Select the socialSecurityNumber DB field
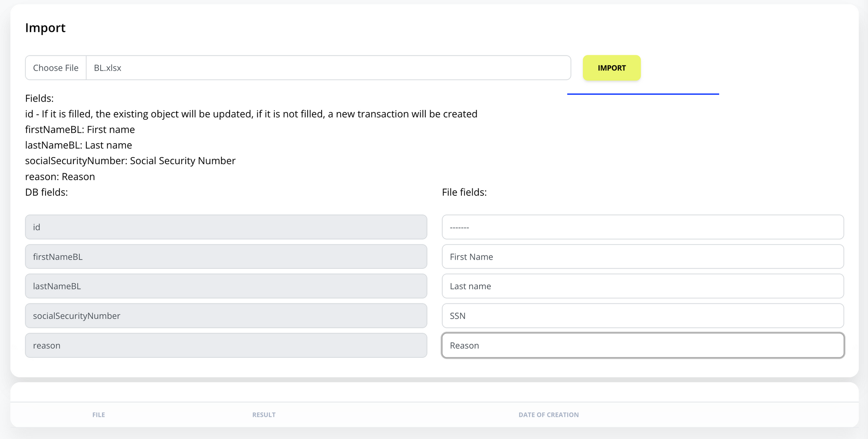Image resolution: width=868 pixels, height=439 pixels. click(x=226, y=316)
